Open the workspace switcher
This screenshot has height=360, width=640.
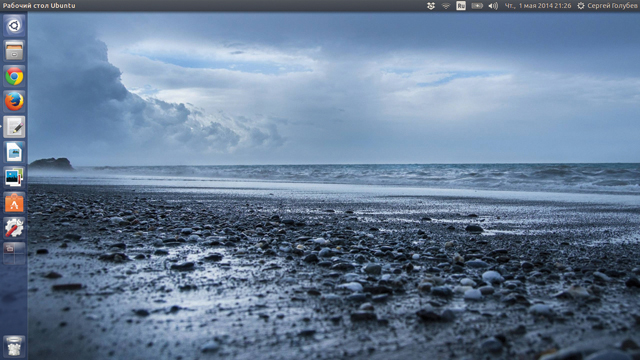[x=14, y=253]
